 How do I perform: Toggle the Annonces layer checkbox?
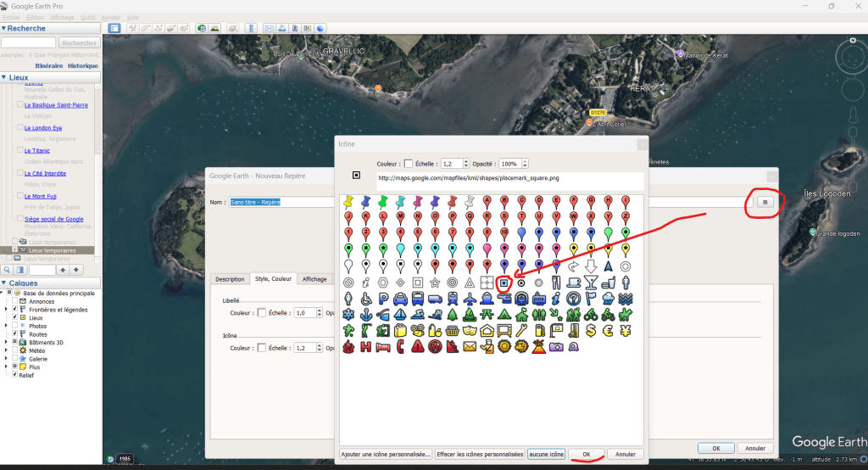(15, 301)
